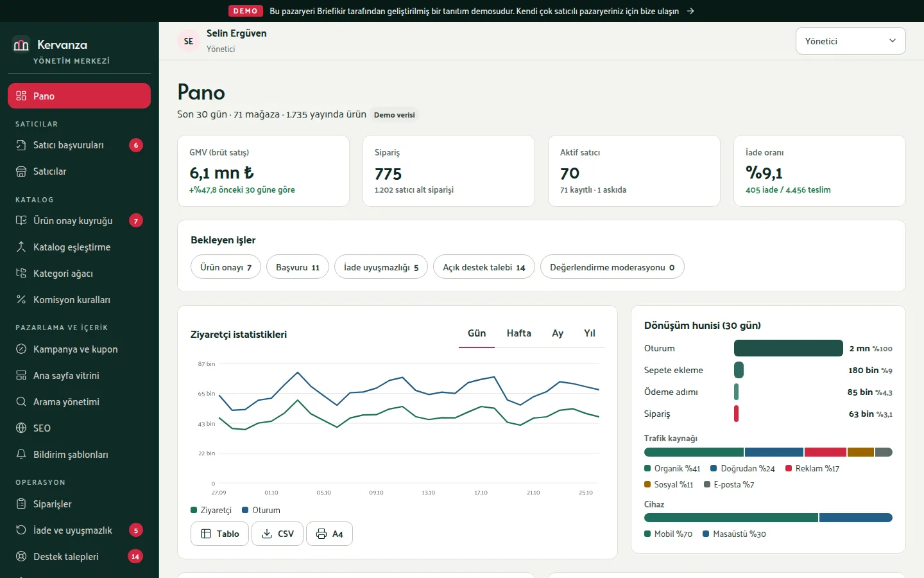Click the blue Masaüstü device bar segment

[x=856, y=518]
